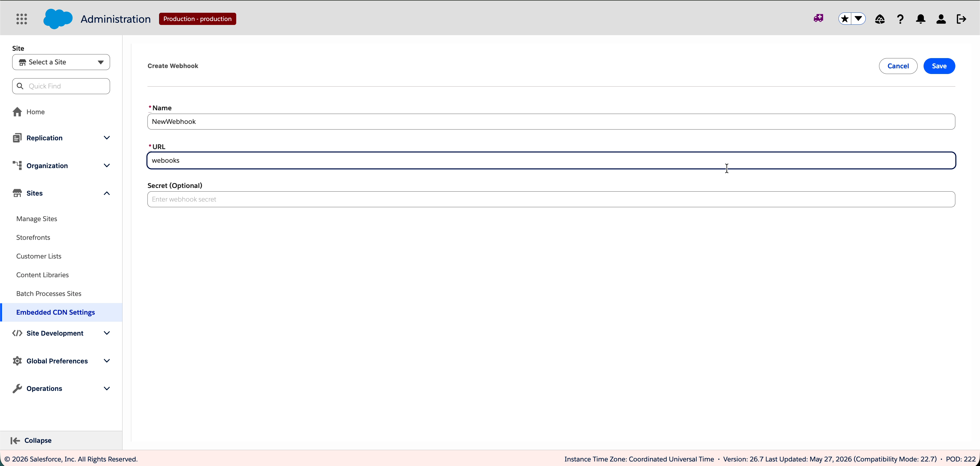980x466 pixels.
Task: Click the Global Preferences gear icon
Action: [17, 361]
